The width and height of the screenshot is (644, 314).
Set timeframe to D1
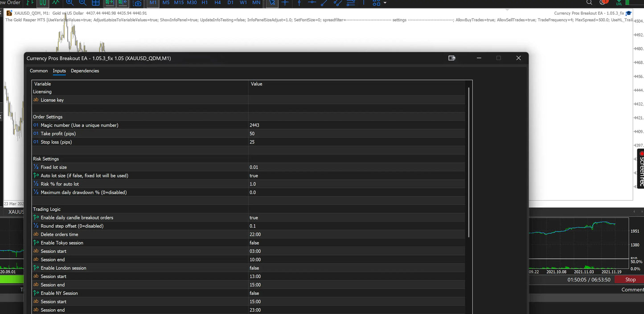point(230,3)
